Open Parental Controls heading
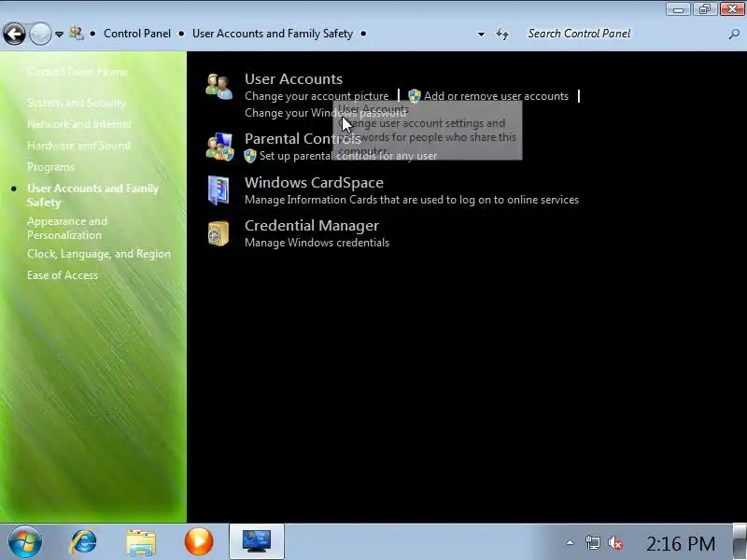747x560 pixels. [303, 138]
